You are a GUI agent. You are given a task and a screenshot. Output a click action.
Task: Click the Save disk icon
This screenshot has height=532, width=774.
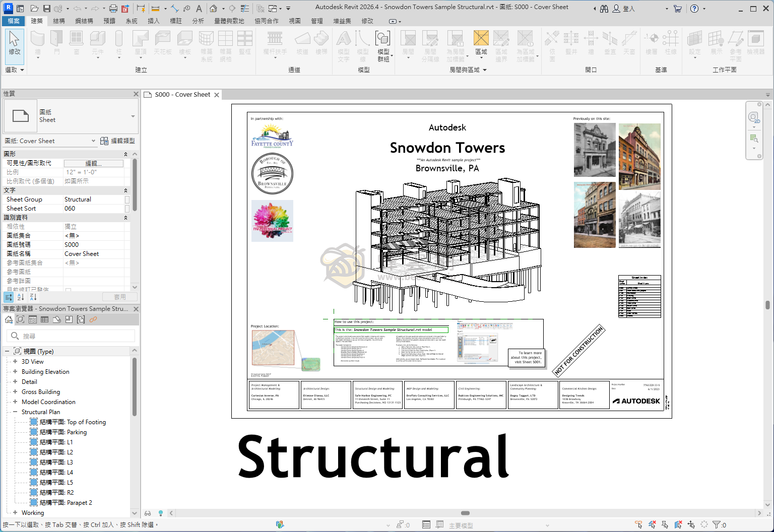click(46, 9)
